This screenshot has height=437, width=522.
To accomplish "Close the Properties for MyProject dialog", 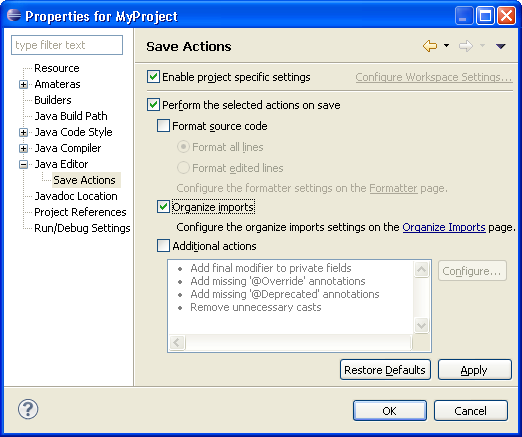I will tap(506, 16).
